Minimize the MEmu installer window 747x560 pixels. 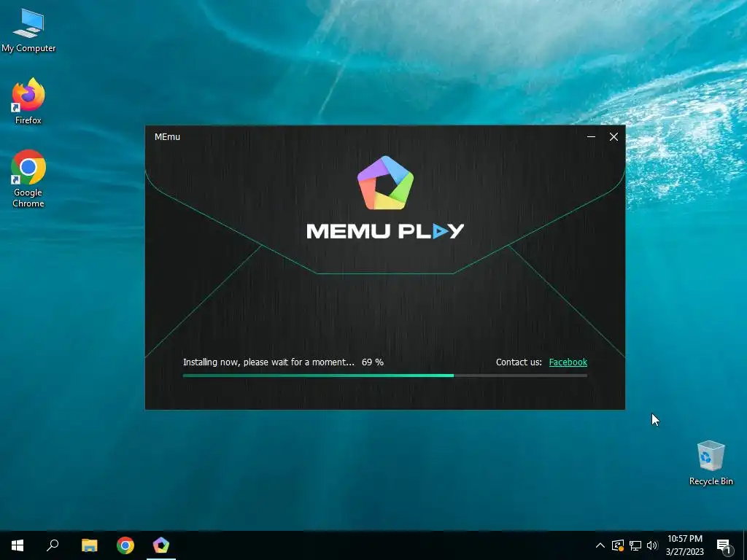coord(591,136)
